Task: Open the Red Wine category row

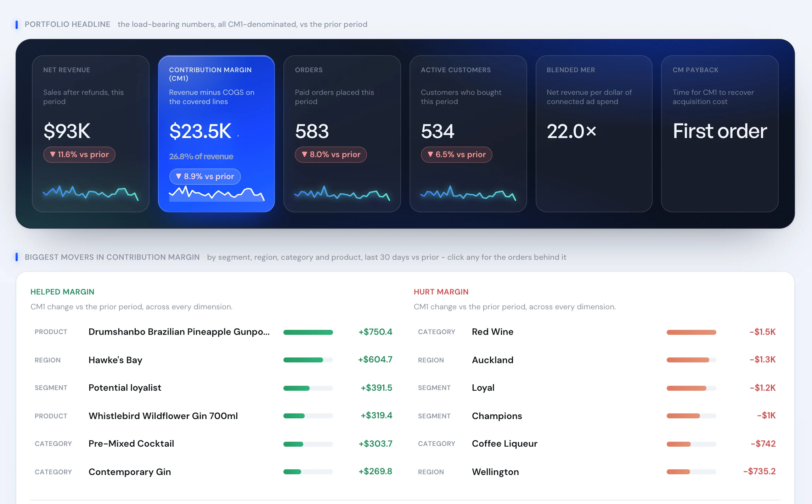Action: tap(597, 332)
